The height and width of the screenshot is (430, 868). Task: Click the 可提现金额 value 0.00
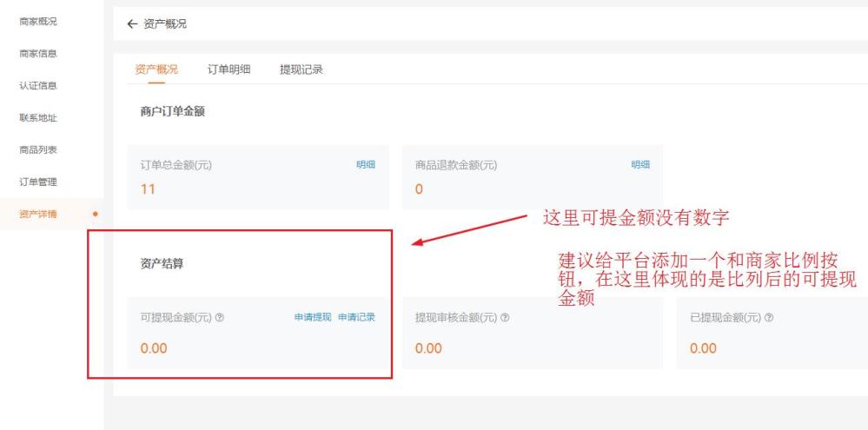click(154, 348)
